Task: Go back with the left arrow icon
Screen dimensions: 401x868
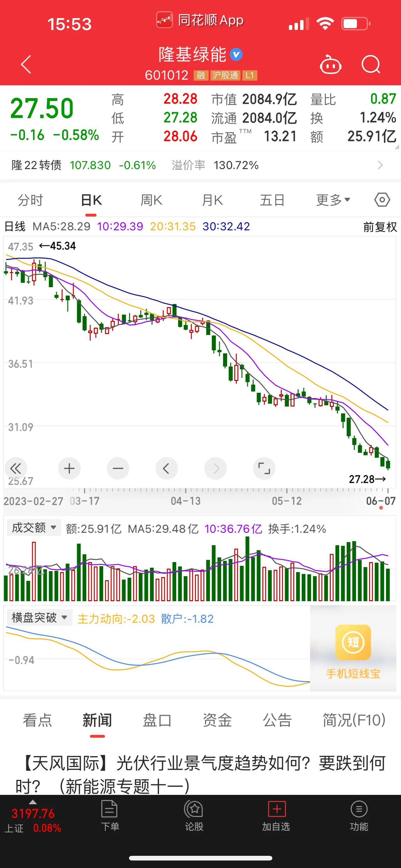Action: (26, 64)
